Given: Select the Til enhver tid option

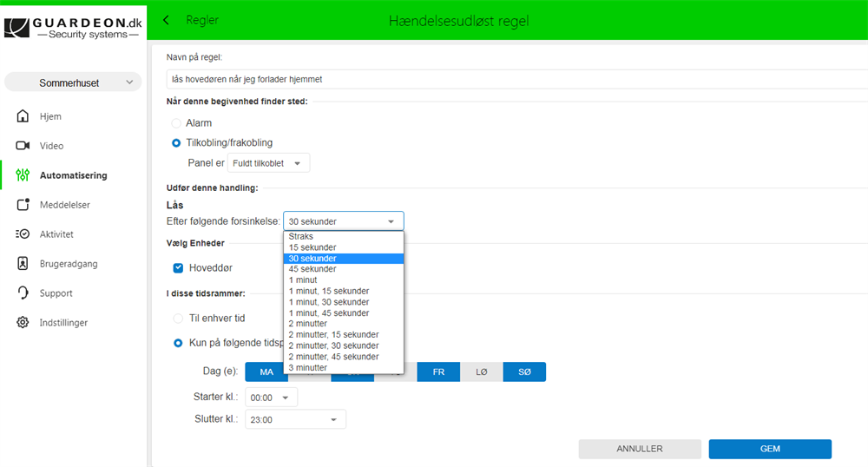Looking at the screenshot, I should point(178,319).
